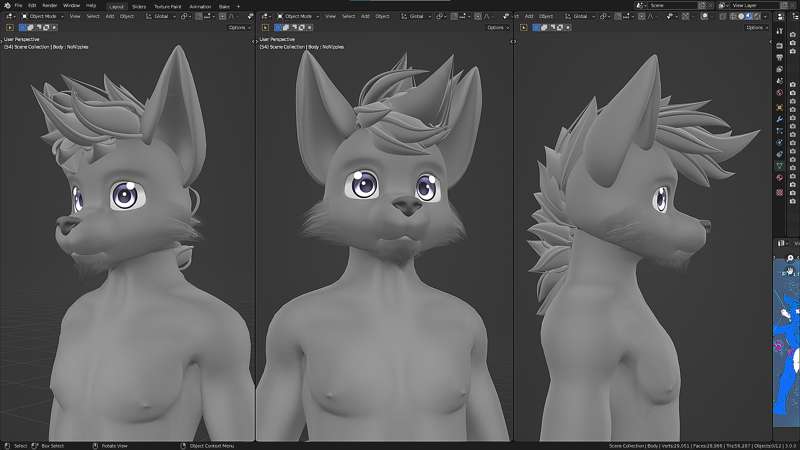800x450 pixels.
Task: Open Global orientation dropdown in right viewport
Action: [580, 16]
